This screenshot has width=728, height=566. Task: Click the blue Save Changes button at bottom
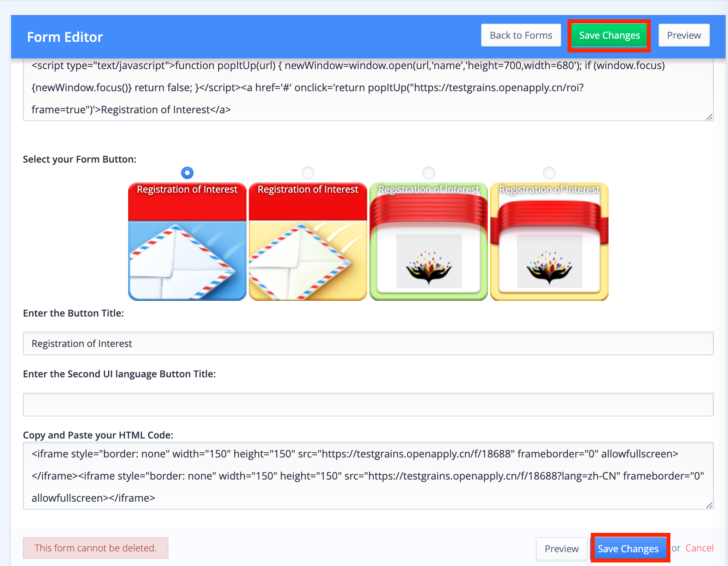click(x=628, y=549)
